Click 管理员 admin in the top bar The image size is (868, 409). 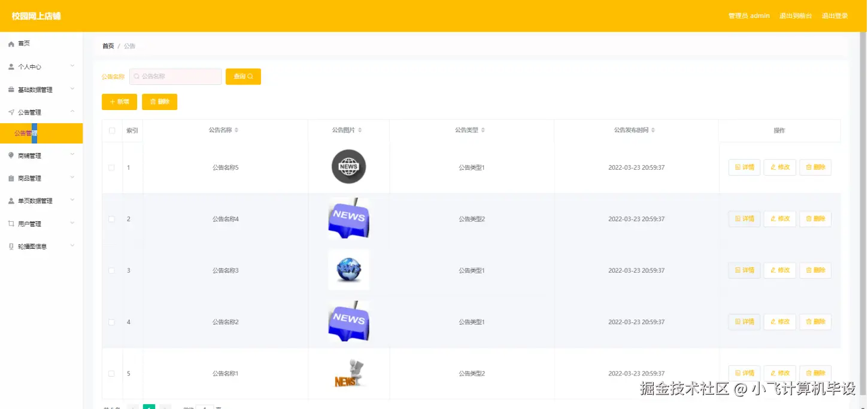(749, 16)
